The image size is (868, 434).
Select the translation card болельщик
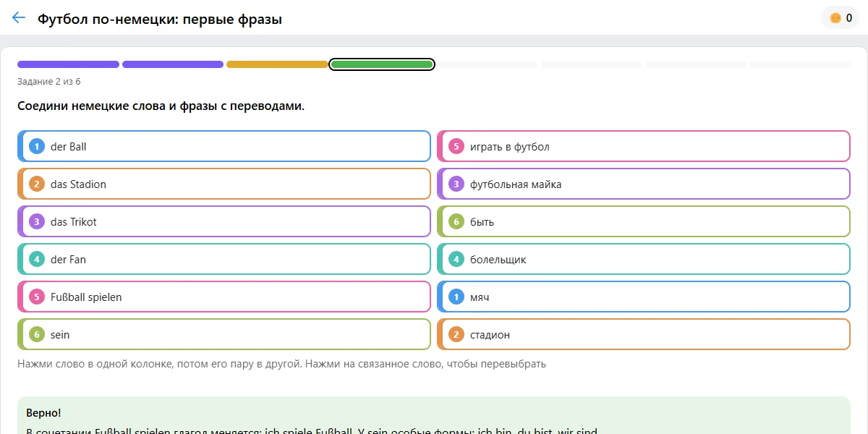644,260
